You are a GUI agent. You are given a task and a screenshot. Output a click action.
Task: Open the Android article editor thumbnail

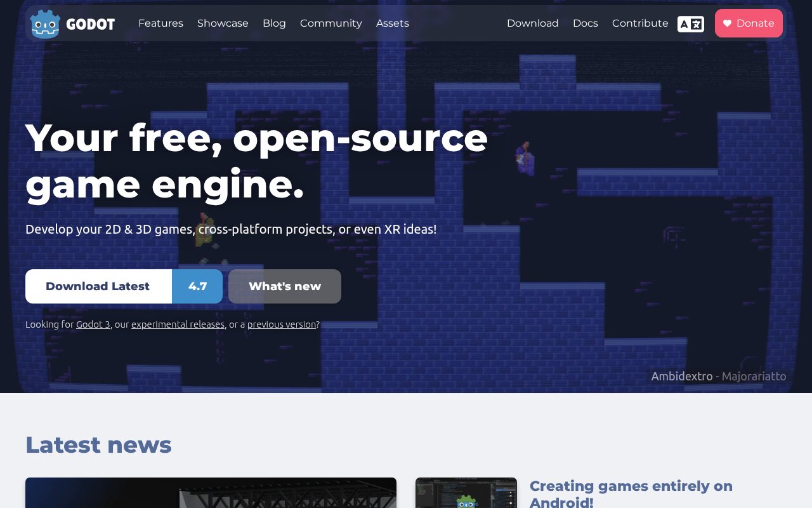click(x=466, y=493)
